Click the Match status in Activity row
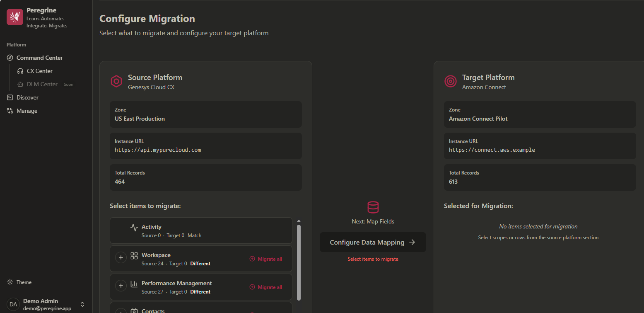Viewport: 644px width, 313px height. (x=194, y=235)
